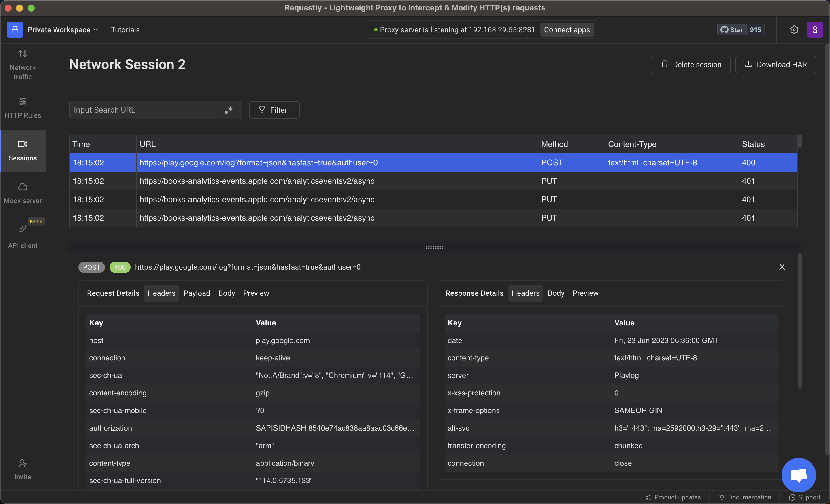Open the user avatar S menu
This screenshot has width=830, height=504.
pyautogui.click(x=814, y=30)
